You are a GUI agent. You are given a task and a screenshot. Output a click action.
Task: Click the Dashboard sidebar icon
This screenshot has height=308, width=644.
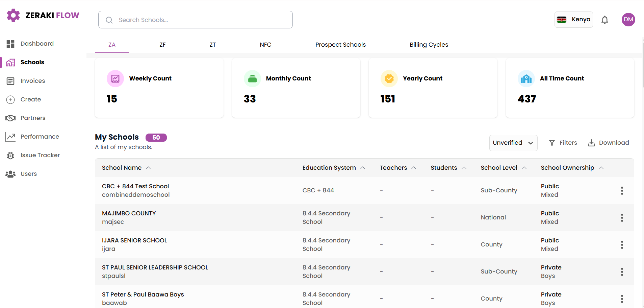pyautogui.click(x=10, y=44)
